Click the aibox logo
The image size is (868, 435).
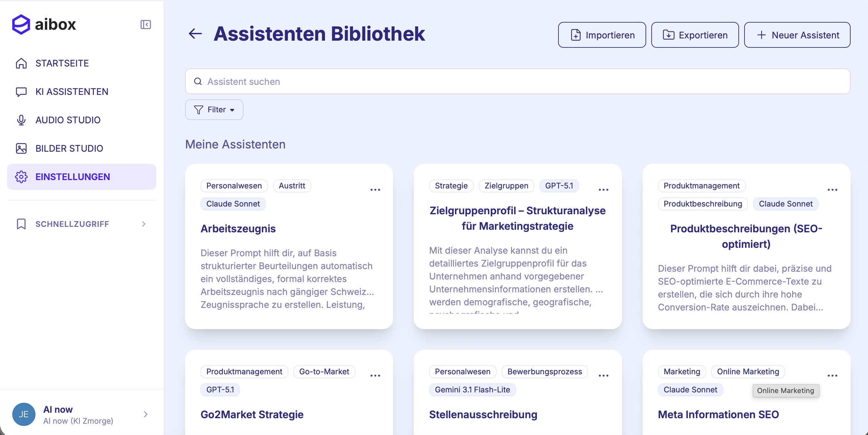44,24
